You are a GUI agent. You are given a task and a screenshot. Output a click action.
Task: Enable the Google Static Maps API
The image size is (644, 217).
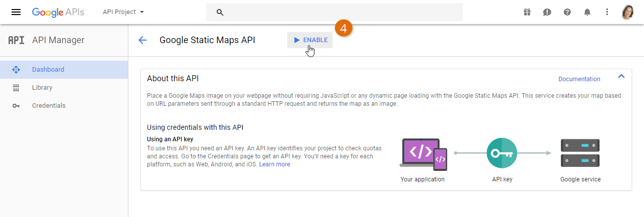point(310,40)
